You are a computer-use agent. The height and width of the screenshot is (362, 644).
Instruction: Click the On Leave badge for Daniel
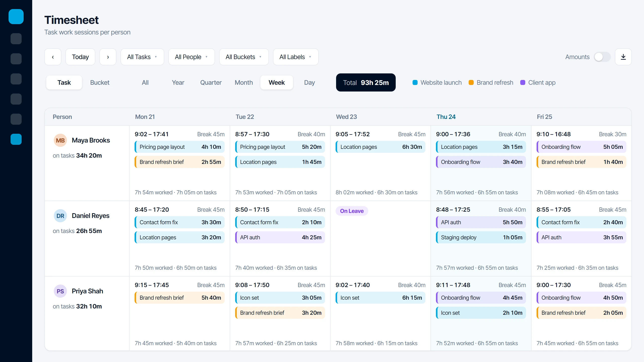coord(352,211)
